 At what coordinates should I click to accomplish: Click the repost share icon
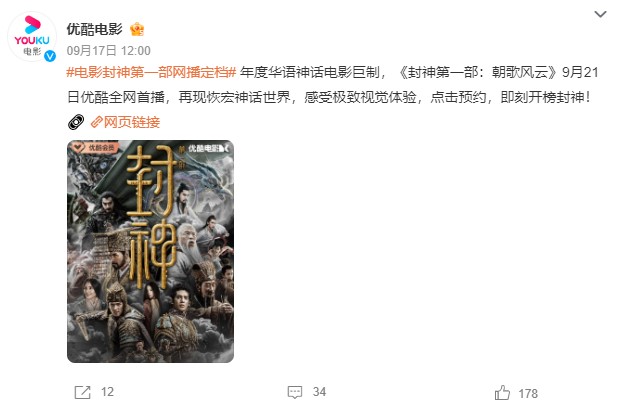(83, 392)
